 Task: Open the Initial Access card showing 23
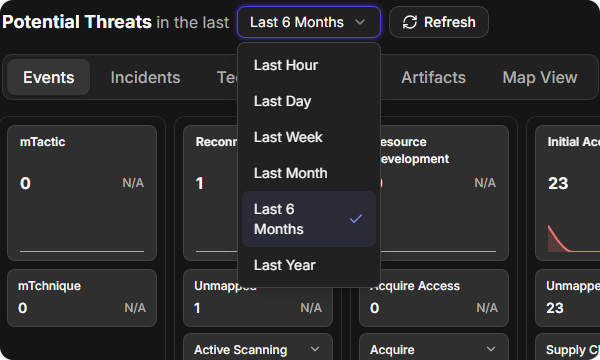(567, 193)
